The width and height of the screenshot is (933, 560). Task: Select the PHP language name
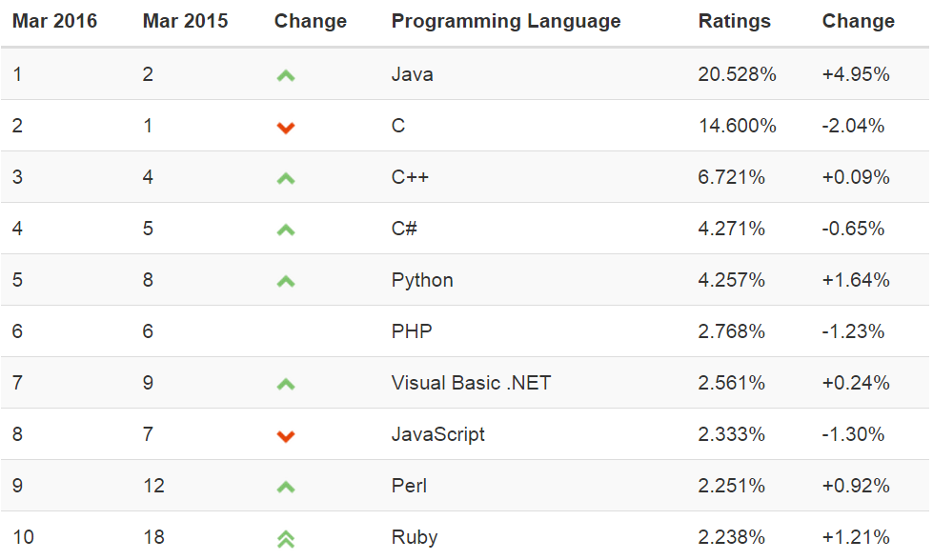pos(412,331)
